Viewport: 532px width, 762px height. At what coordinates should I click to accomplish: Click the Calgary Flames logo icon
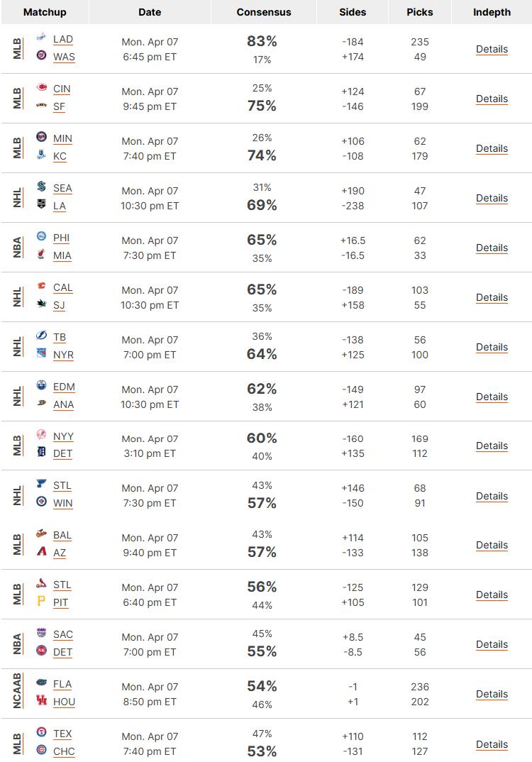pyautogui.click(x=42, y=286)
